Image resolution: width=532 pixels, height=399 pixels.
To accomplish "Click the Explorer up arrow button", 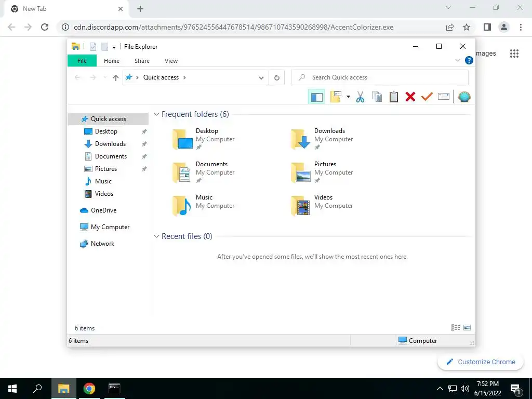I will click(116, 78).
